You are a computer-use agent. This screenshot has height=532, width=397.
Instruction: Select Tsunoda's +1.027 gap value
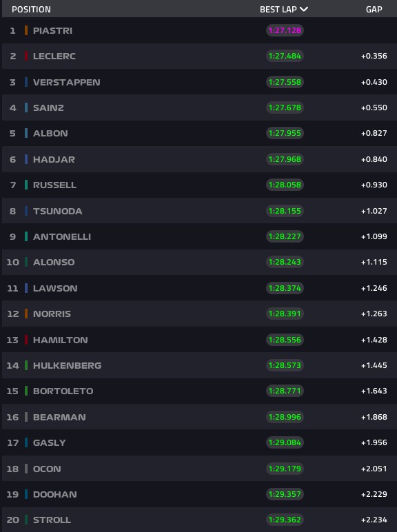coord(374,211)
